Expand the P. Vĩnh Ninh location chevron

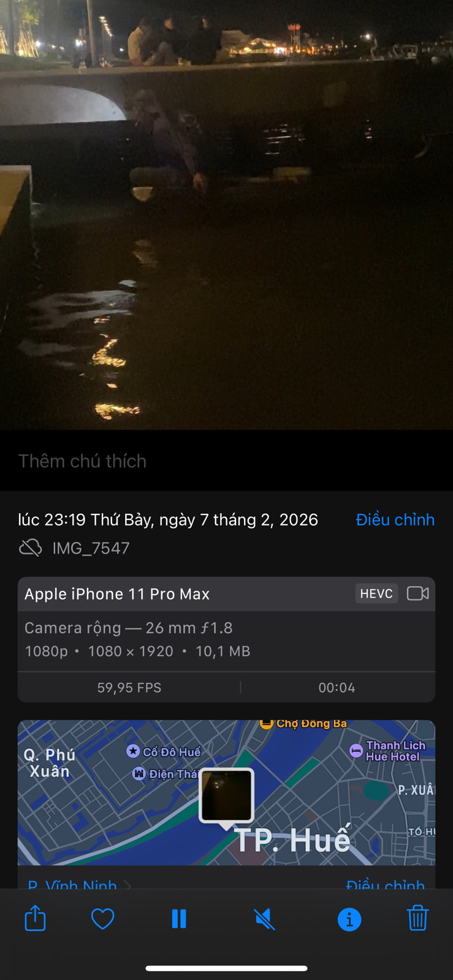pos(128,884)
